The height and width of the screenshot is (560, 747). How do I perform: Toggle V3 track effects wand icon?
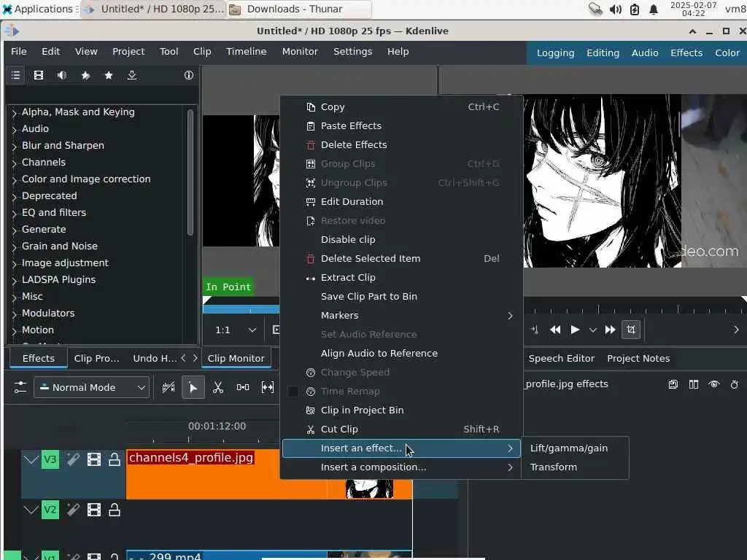coord(73,459)
